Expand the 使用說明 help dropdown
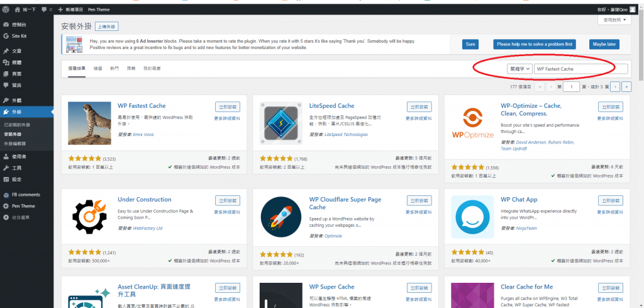Image resolution: width=644 pixels, height=308 pixels. [614, 20]
